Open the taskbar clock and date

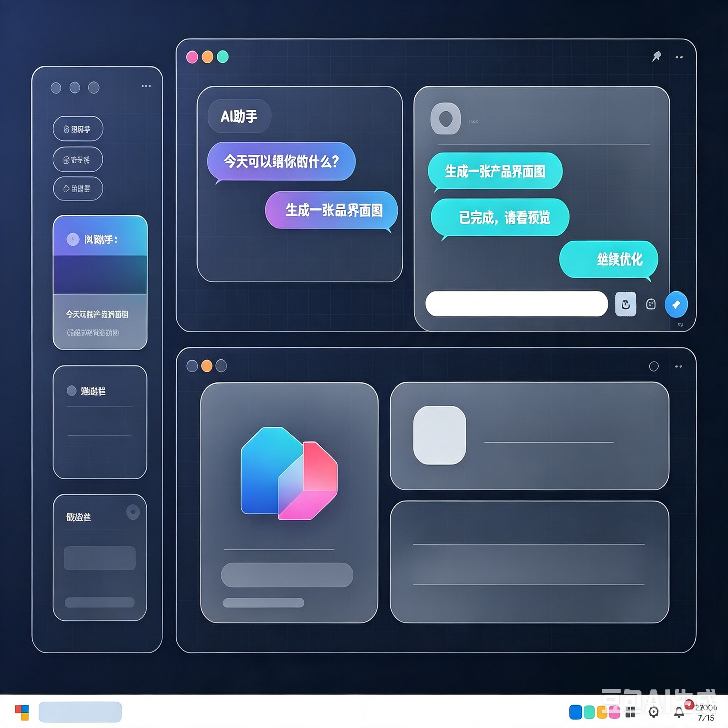click(x=706, y=713)
